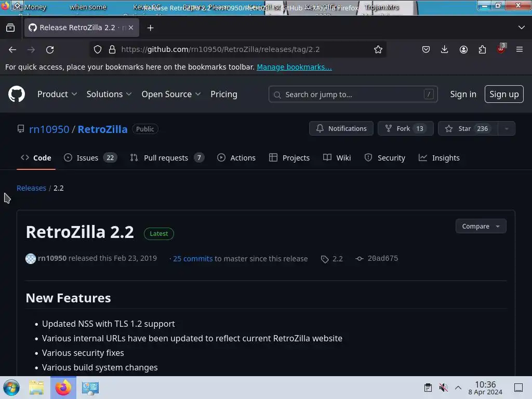Show hidden tray icons chevron
This screenshot has height=399, width=532.
[x=458, y=388]
